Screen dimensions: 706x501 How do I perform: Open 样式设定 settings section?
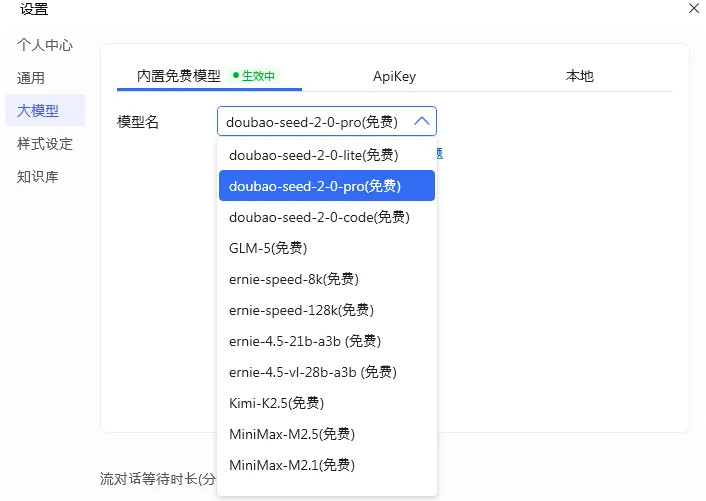[x=45, y=144]
